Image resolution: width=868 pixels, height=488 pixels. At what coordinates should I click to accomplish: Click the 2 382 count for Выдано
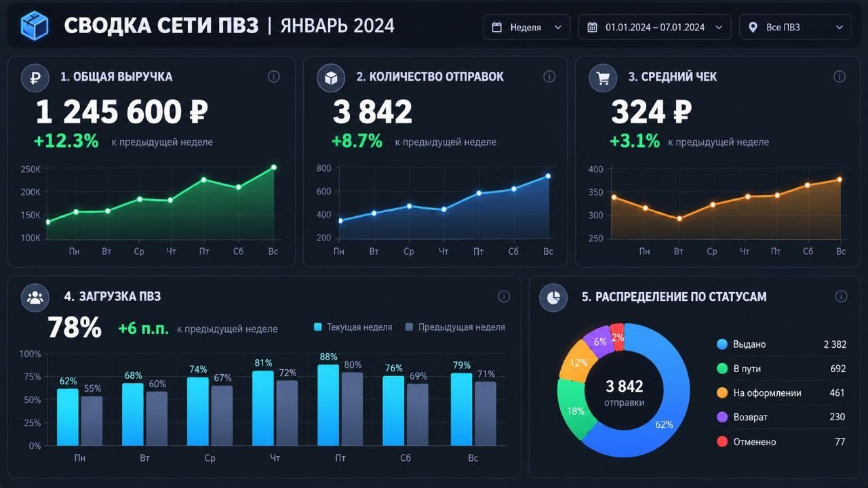(835, 344)
